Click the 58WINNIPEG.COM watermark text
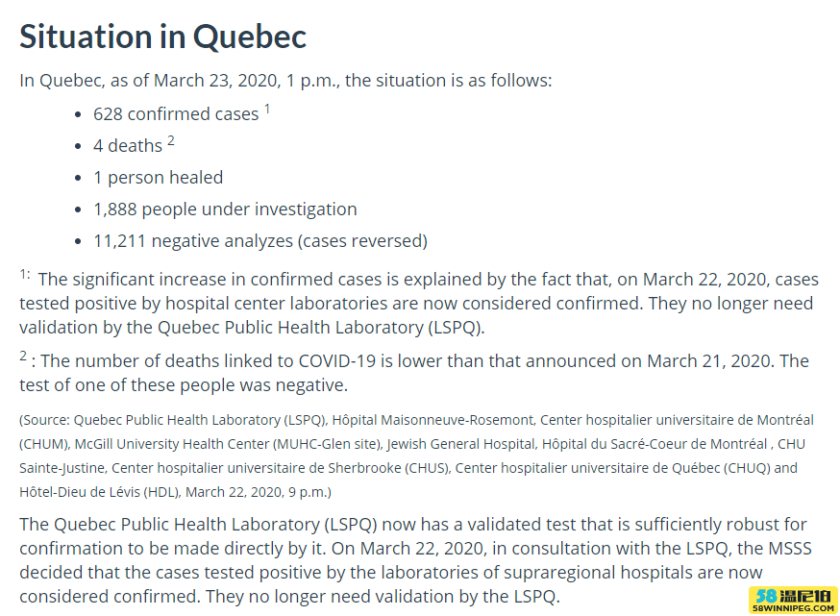The image size is (840, 616). (794, 608)
